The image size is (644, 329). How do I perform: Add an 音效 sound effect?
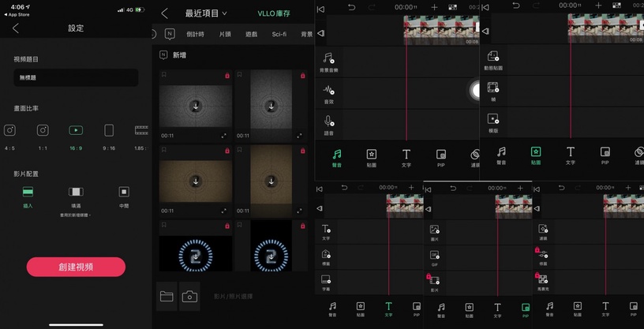[x=328, y=94]
